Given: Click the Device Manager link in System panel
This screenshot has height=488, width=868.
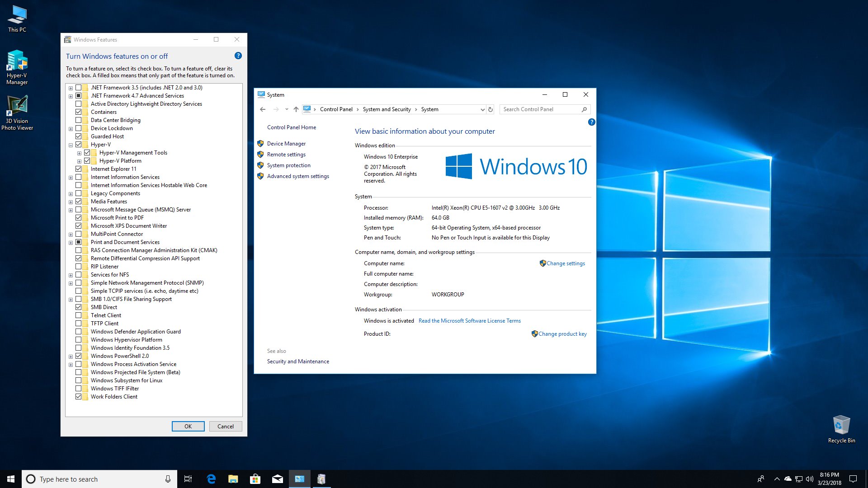Looking at the screenshot, I should tap(286, 143).
